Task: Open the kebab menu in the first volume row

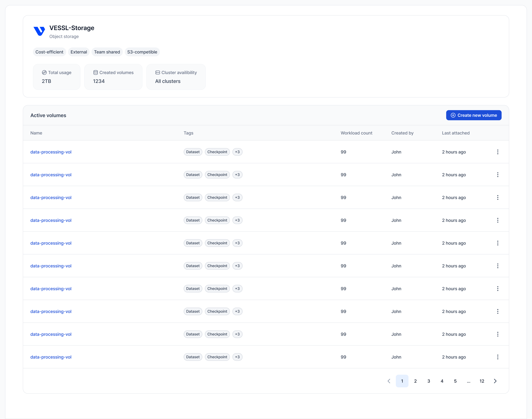Action: click(x=498, y=152)
